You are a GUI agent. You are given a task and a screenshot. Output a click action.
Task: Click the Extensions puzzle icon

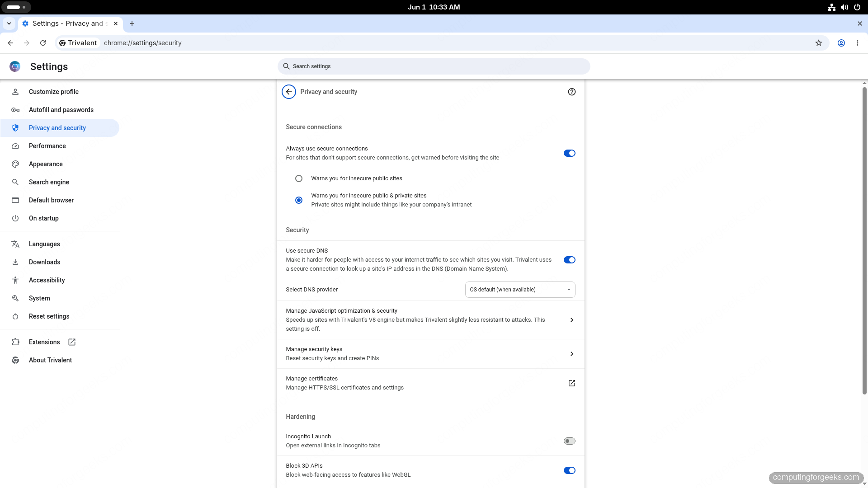click(x=15, y=342)
